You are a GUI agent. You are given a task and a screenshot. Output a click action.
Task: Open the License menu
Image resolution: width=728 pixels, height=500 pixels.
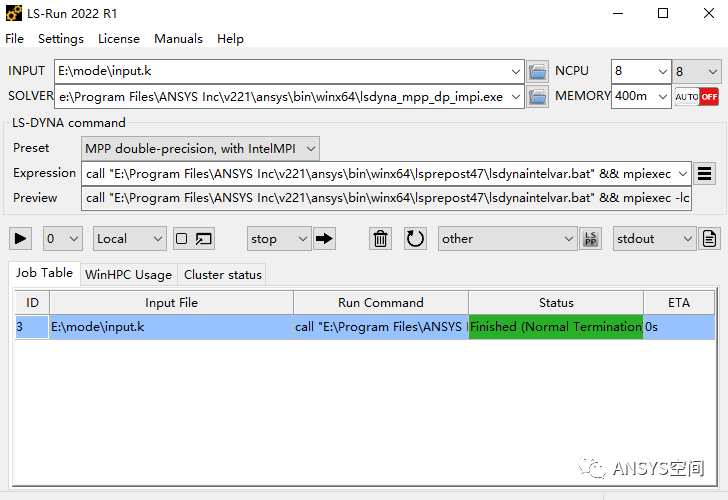pyautogui.click(x=119, y=39)
